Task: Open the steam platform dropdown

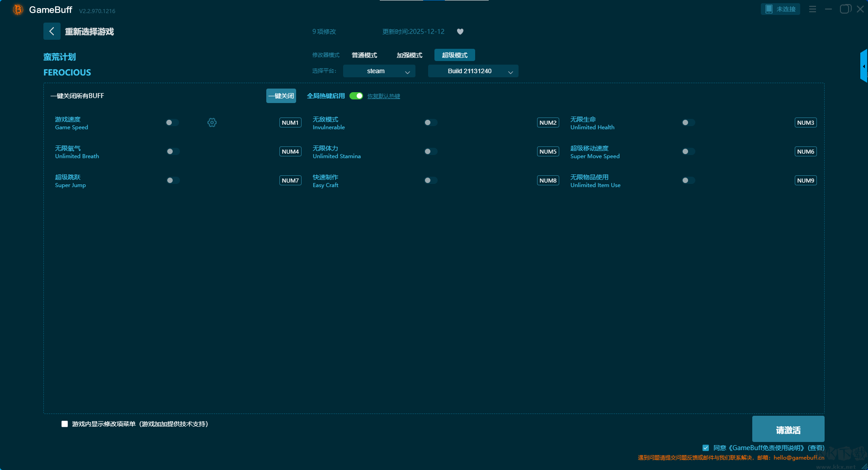Action: (x=379, y=71)
